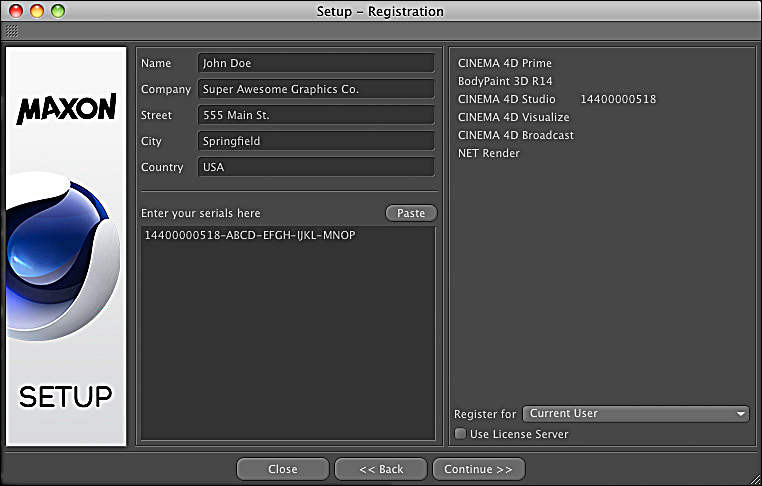
Task: Click the green zoom window button
Action: point(58,11)
